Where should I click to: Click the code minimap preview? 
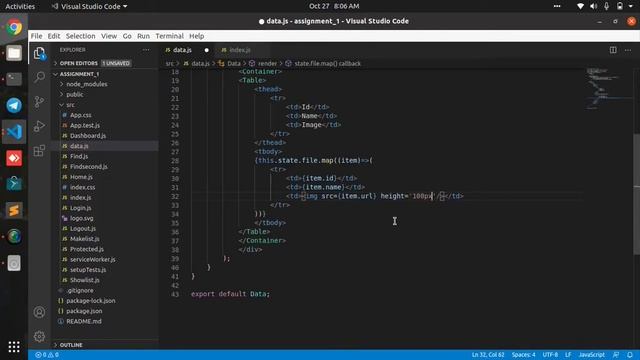point(608,89)
